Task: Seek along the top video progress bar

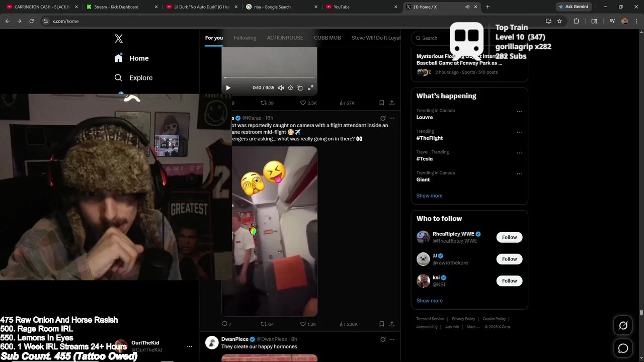Action: pos(269,78)
